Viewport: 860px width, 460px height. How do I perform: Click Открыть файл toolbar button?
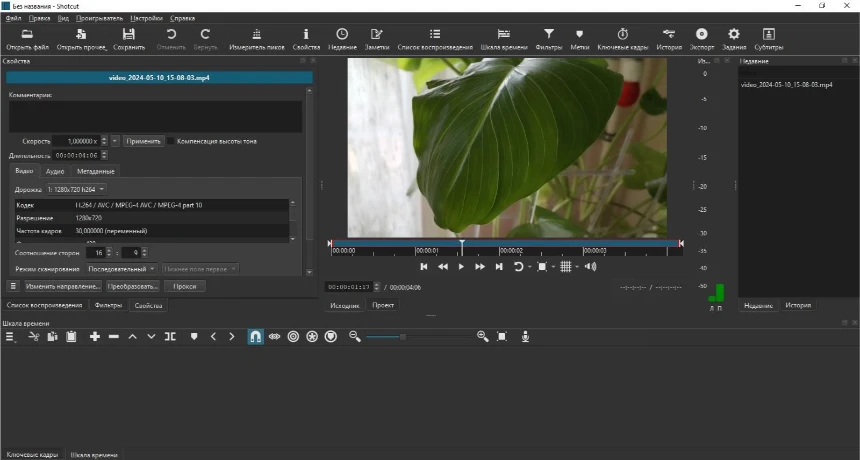pyautogui.click(x=27, y=39)
